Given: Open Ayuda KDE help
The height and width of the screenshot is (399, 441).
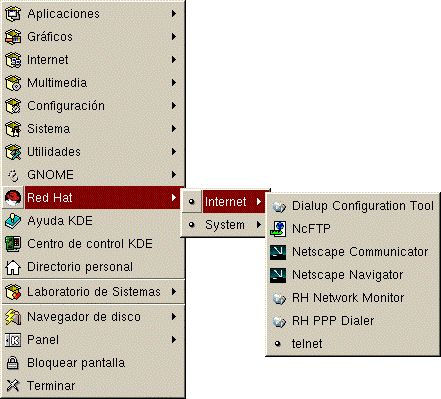Looking at the screenshot, I should 93,221.
